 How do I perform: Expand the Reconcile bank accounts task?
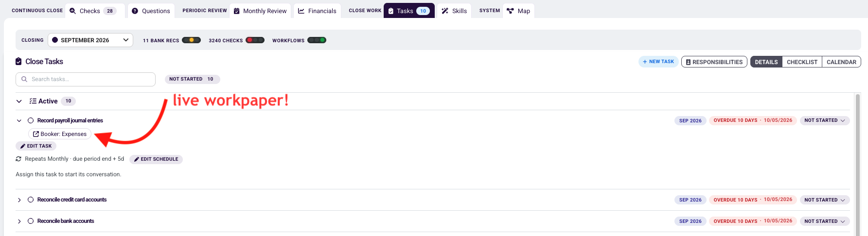pyautogui.click(x=19, y=221)
